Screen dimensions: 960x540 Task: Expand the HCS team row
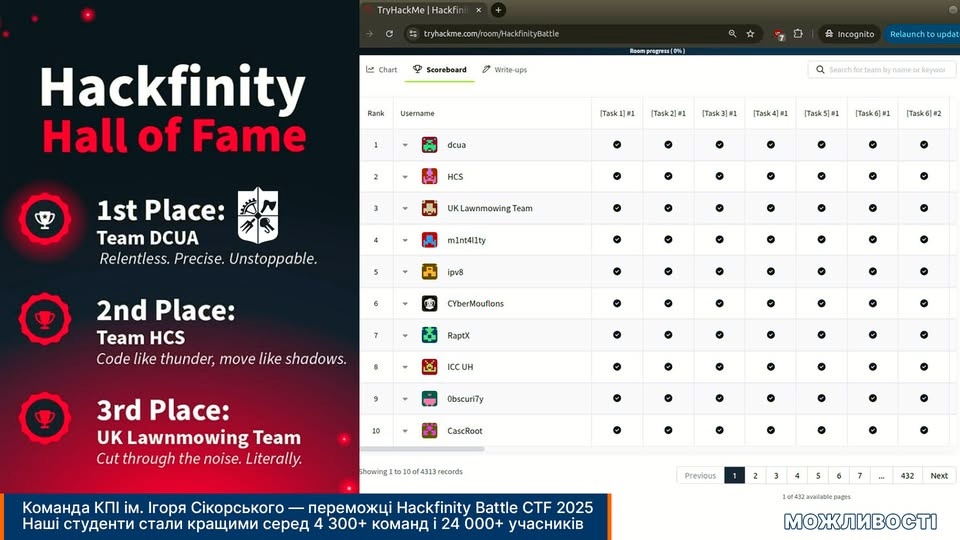[405, 177]
